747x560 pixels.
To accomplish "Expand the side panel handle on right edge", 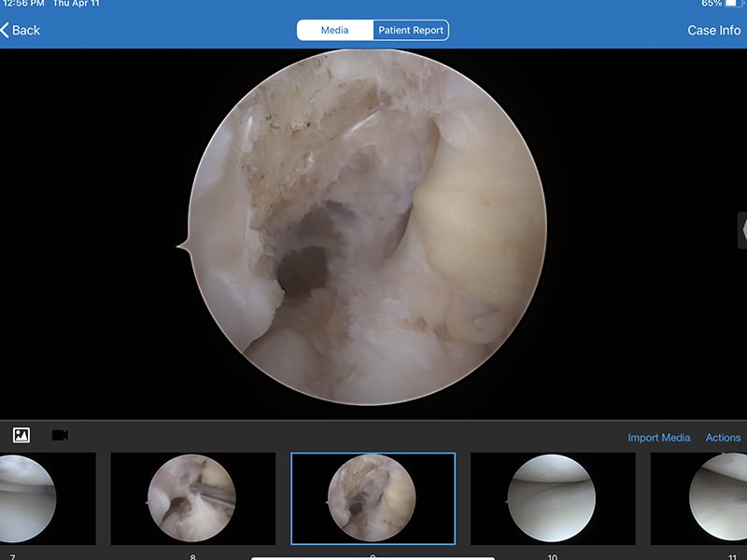I will (742, 231).
